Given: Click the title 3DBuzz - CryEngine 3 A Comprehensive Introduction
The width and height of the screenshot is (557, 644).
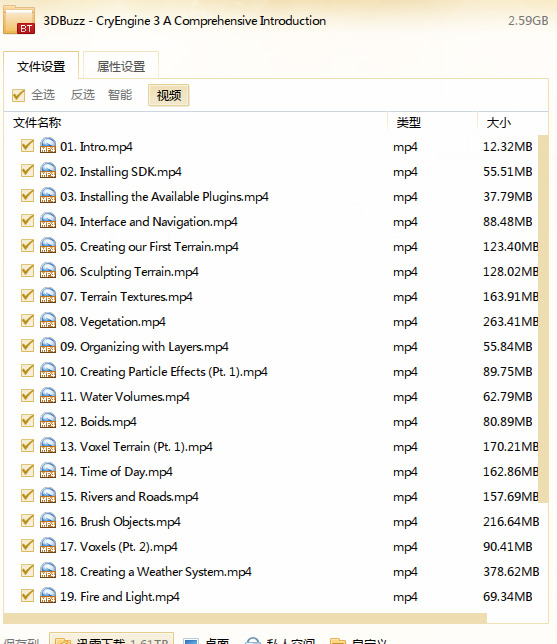Looking at the screenshot, I should [185, 21].
